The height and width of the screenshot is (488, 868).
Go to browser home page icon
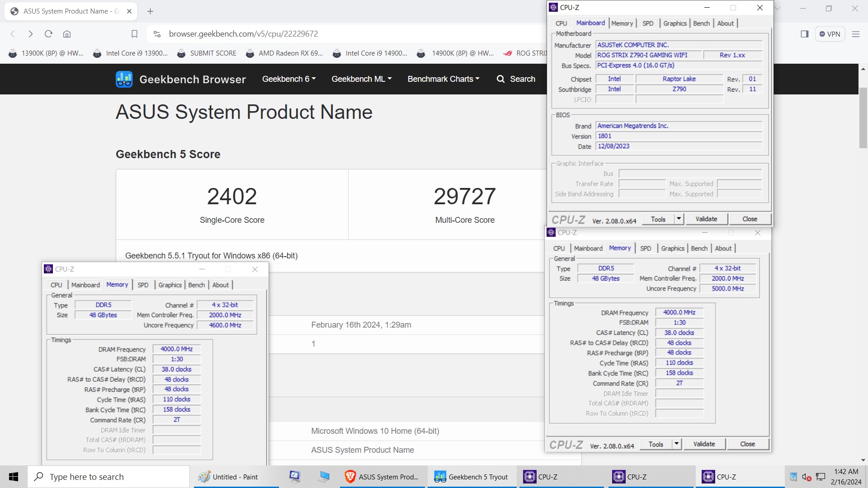click(x=67, y=34)
